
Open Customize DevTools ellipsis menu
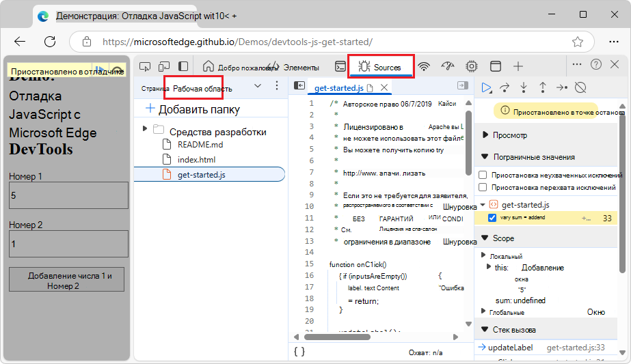(577, 64)
